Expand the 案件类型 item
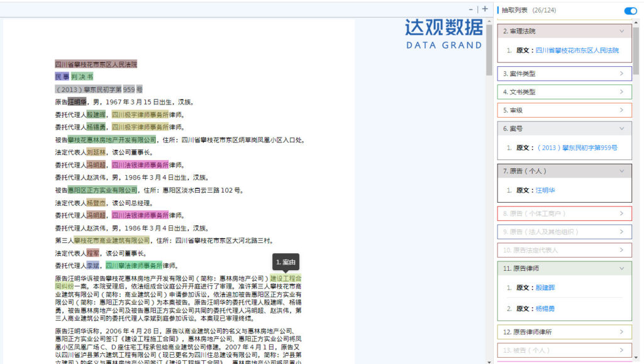The height and width of the screenshot is (364, 644). pos(564,74)
